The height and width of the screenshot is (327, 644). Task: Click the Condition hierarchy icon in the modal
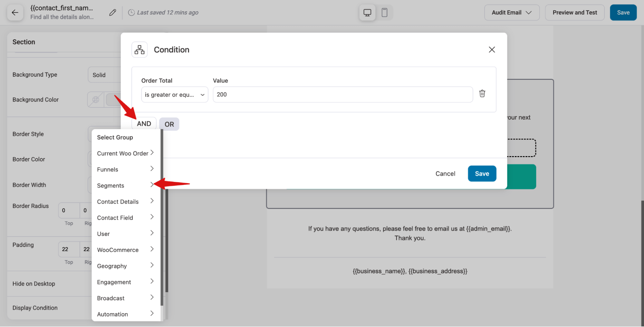139,49
